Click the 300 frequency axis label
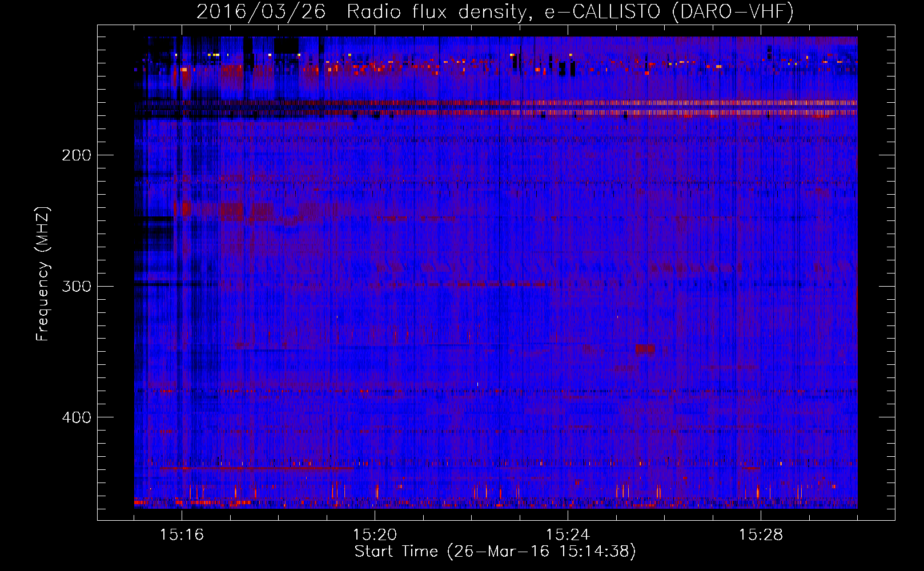 pyautogui.click(x=77, y=286)
